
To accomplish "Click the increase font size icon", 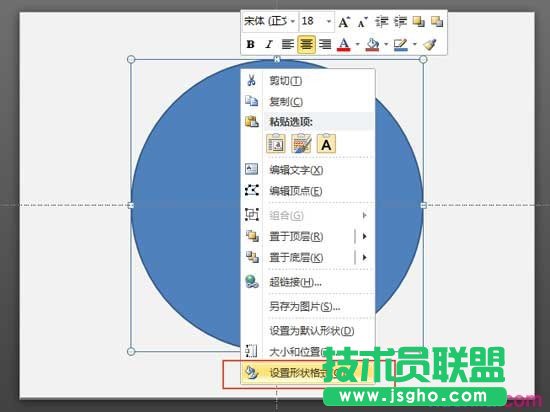I will pyautogui.click(x=344, y=22).
